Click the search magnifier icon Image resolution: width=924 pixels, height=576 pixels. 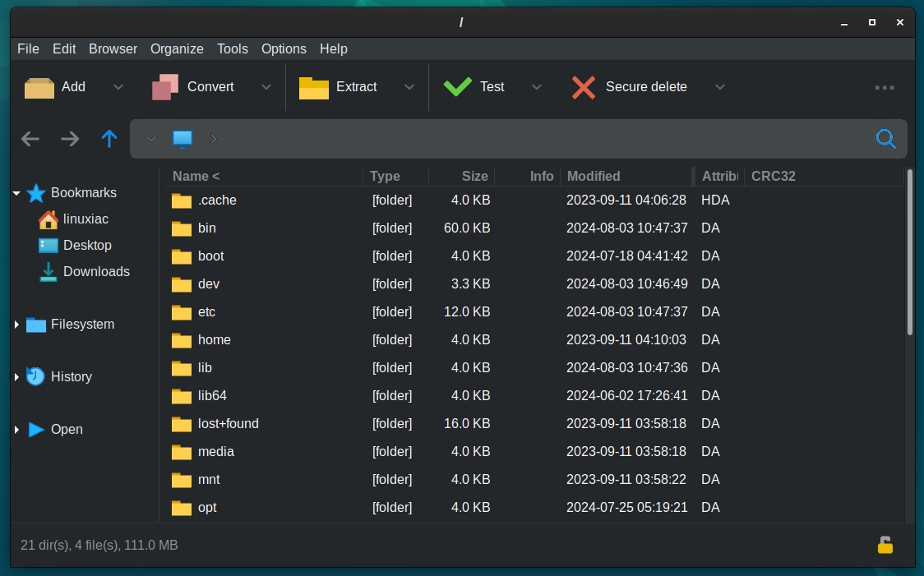[885, 139]
